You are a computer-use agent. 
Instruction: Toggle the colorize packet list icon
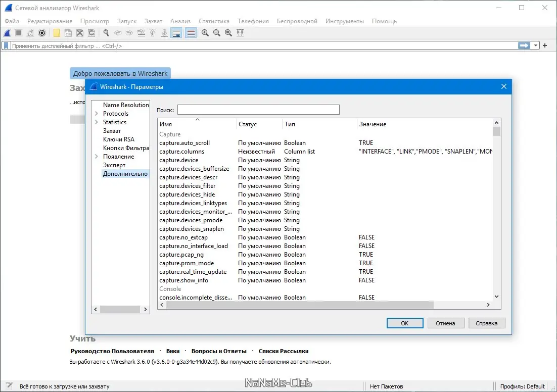coord(191,33)
